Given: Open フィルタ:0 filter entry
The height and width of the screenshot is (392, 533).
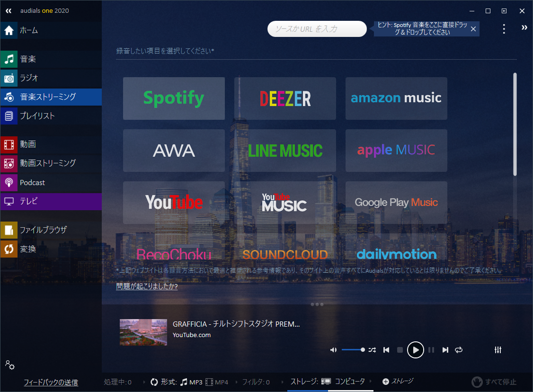Looking at the screenshot, I should [x=256, y=382].
